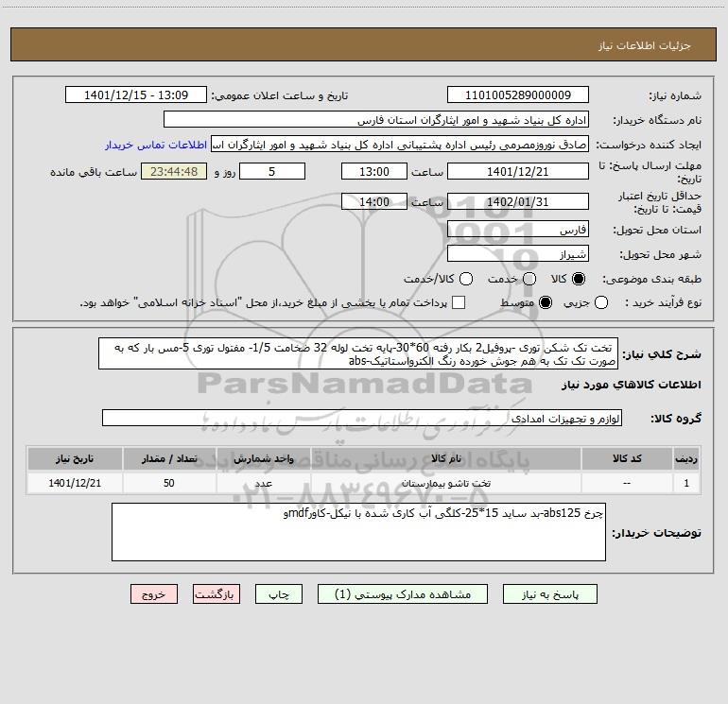
Task: Click the item name تخت تاشو بیمارستان cell
Action: point(446,483)
